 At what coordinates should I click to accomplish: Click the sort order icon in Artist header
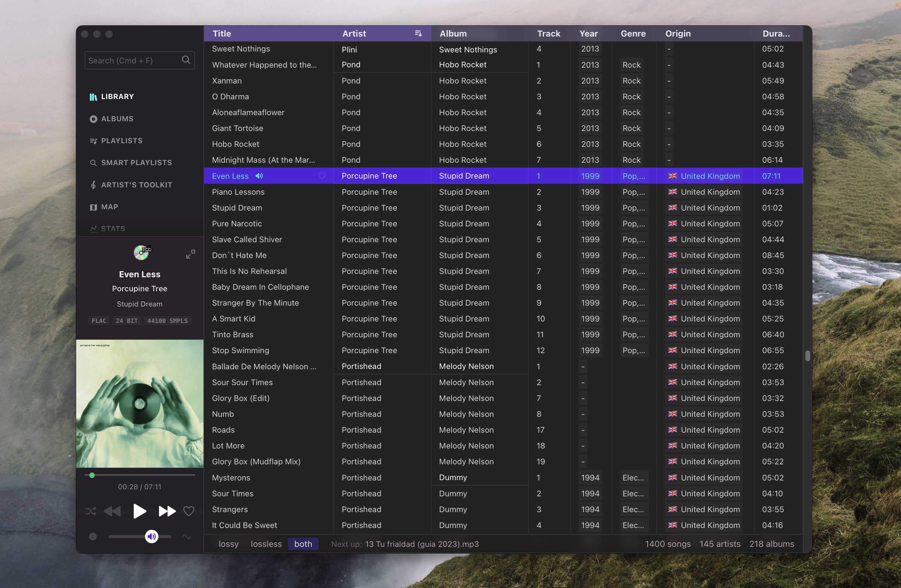pos(418,33)
